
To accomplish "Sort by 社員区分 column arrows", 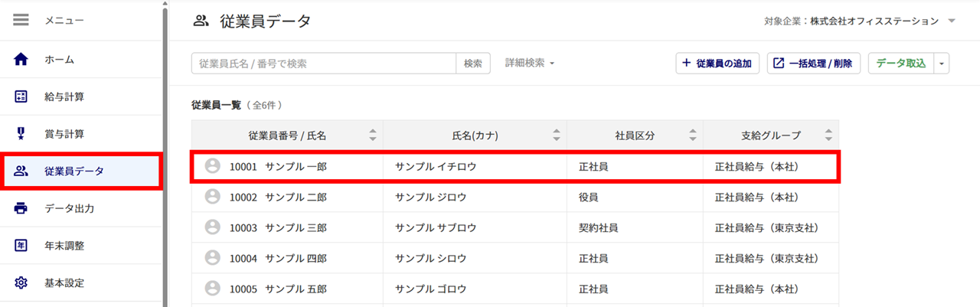I will [692, 136].
